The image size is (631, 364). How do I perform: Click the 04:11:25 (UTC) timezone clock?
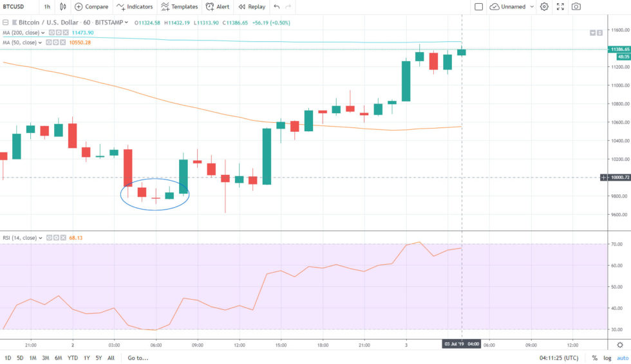[x=559, y=358]
